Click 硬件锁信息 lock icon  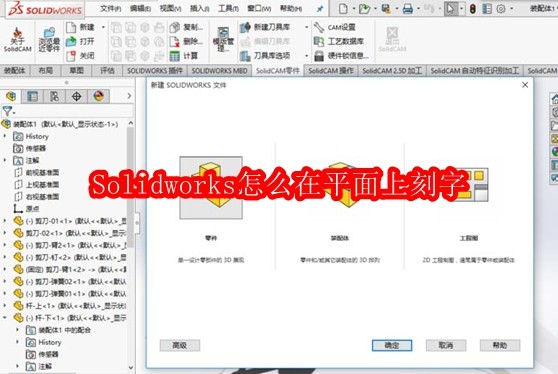319,56
